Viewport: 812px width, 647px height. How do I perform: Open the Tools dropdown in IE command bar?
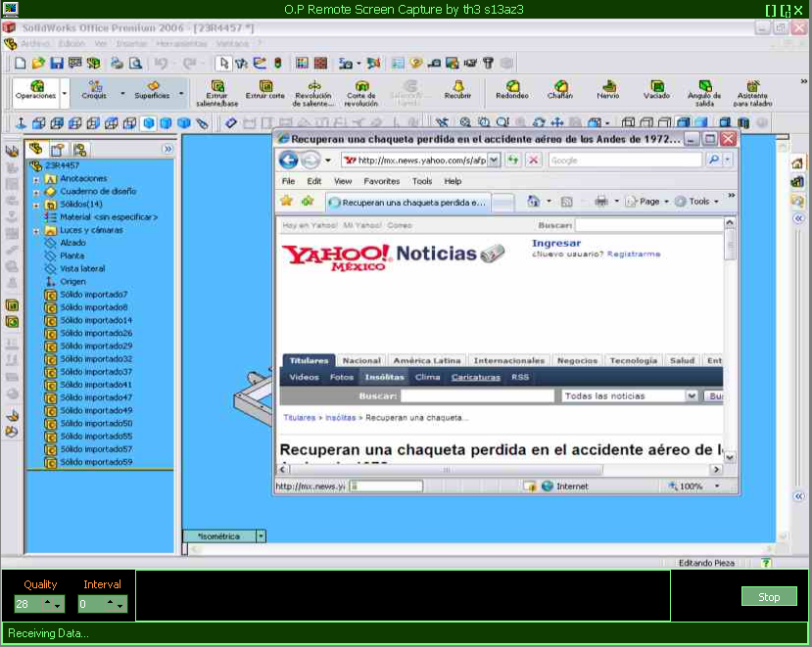click(716, 202)
